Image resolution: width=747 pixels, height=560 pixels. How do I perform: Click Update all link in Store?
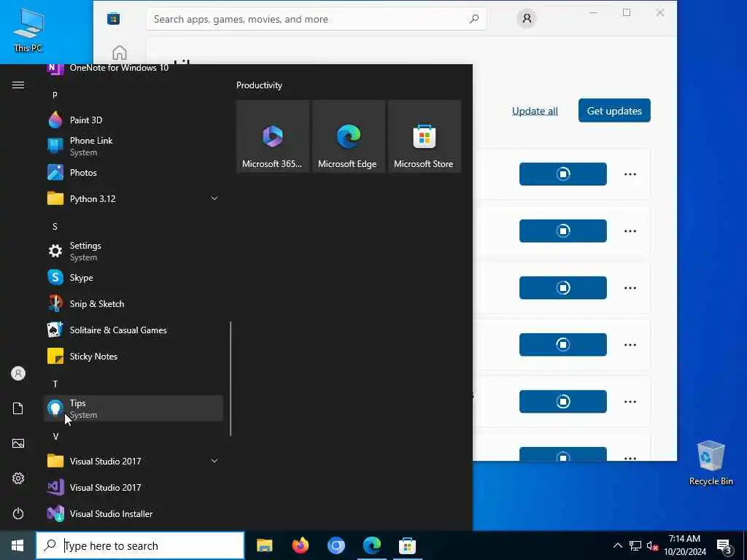tap(535, 111)
